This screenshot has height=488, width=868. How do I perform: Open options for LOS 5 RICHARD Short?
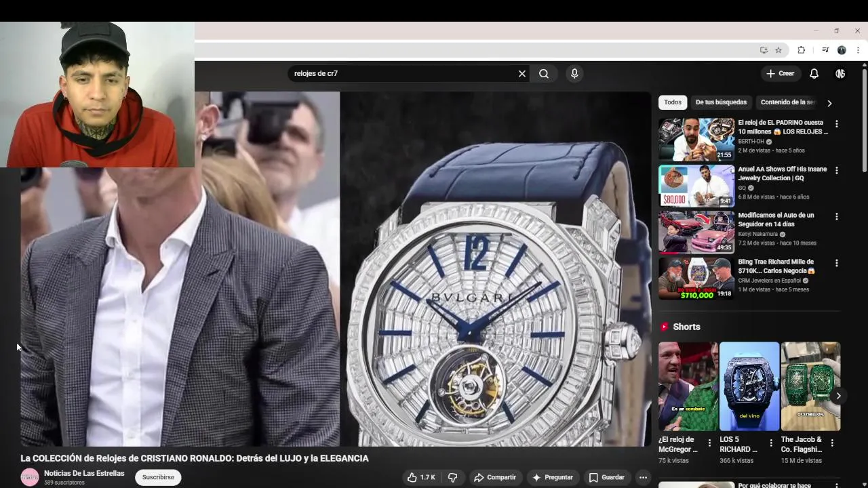point(771,443)
